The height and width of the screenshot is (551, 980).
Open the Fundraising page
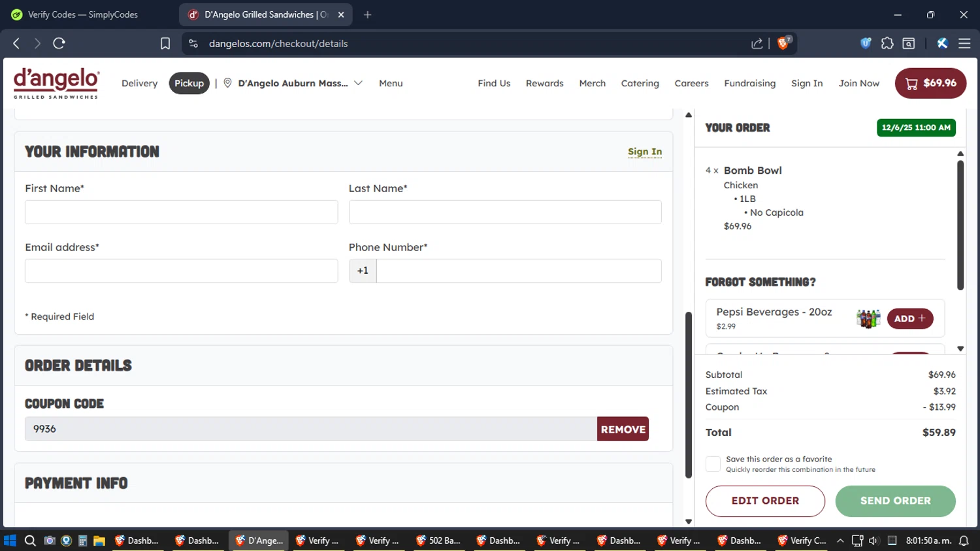click(x=750, y=83)
